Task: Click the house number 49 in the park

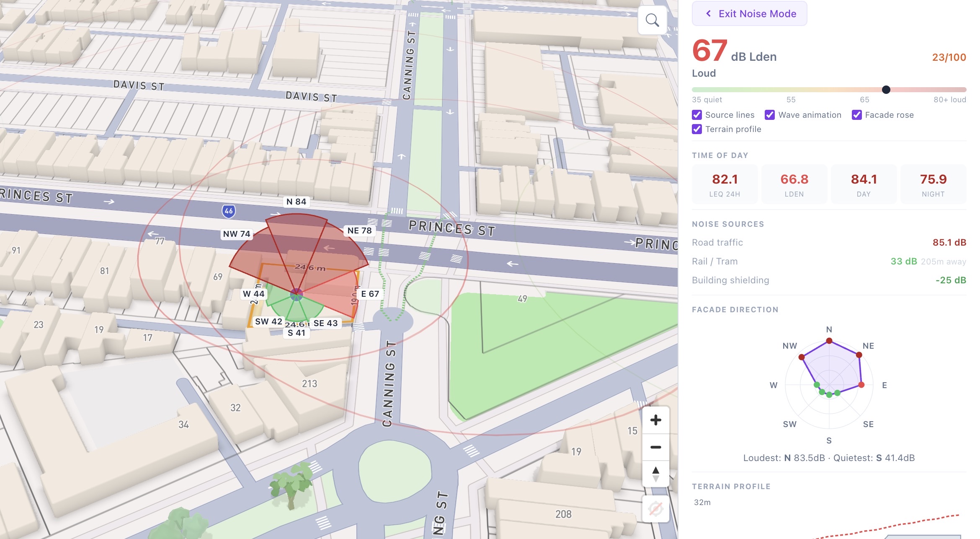Action: click(x=522, y=299)
